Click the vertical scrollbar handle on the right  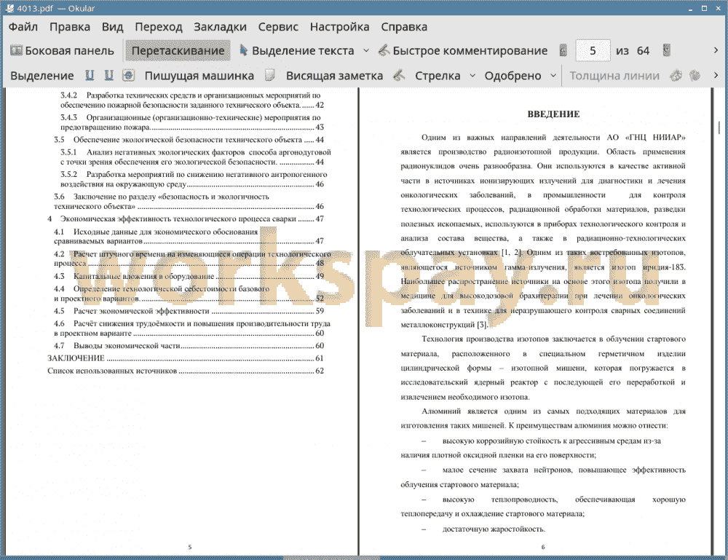click(x=719, y=126)
